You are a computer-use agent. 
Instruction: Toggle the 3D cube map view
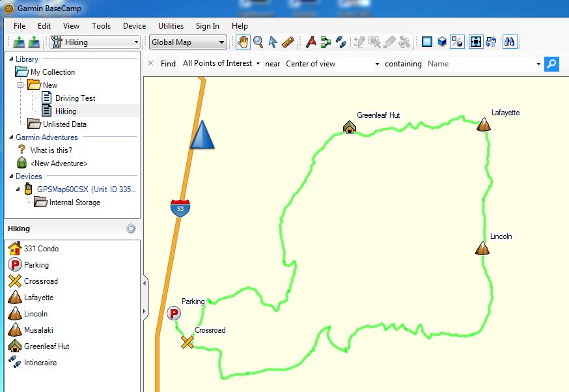[x=442, y=42]
